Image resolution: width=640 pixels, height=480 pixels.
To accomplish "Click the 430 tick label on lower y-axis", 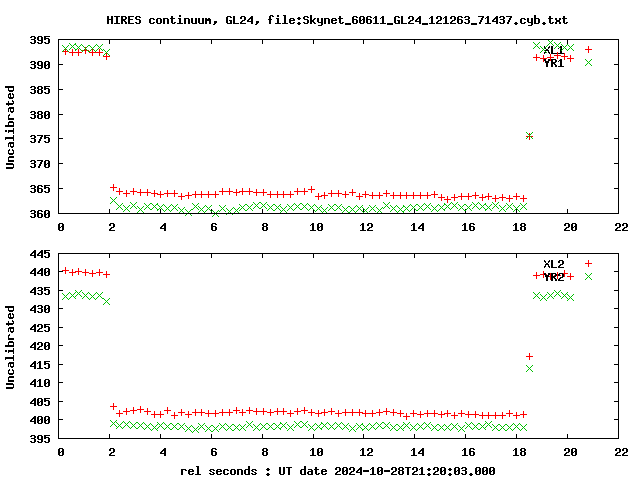I will pos(40,309).
